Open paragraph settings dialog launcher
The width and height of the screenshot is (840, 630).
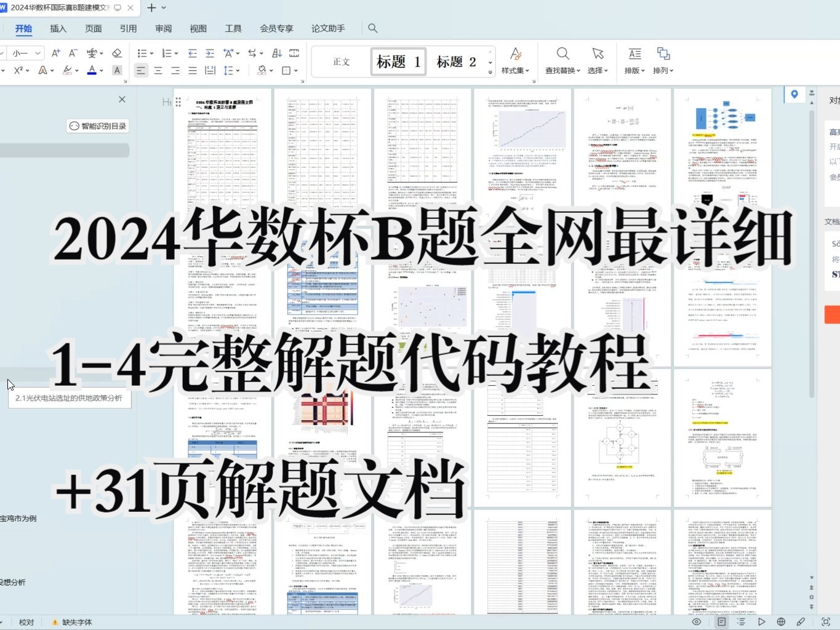coord(302,81)
